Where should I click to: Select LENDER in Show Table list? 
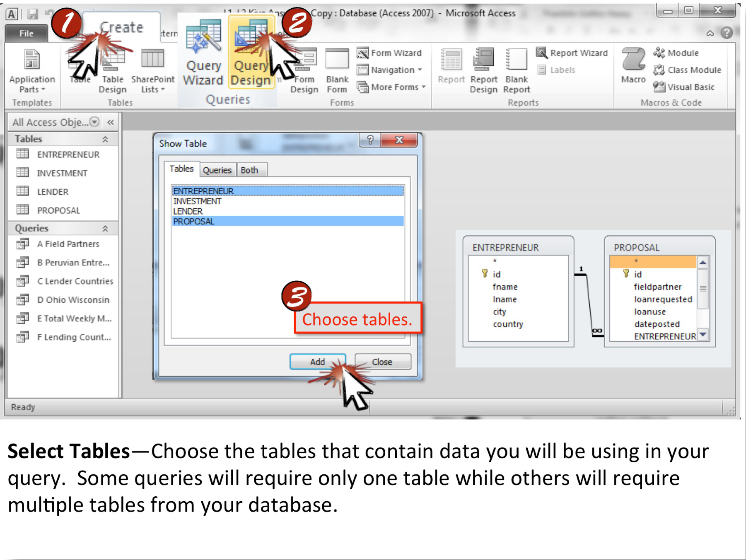tap(287, 211)
